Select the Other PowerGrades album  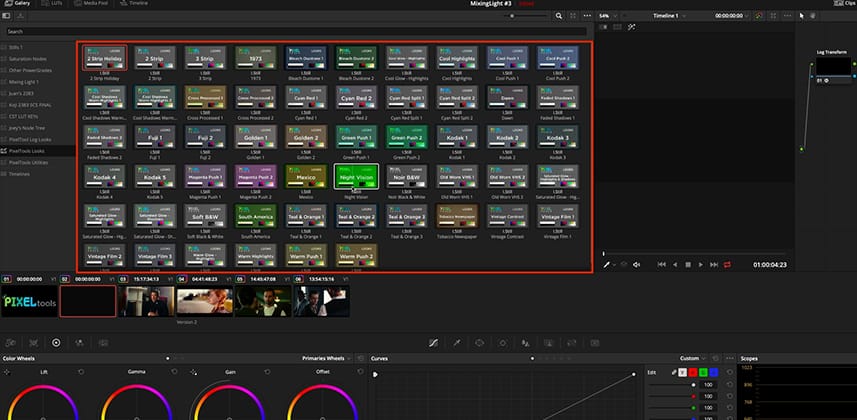pyautogui.click(x=30, y=70)
